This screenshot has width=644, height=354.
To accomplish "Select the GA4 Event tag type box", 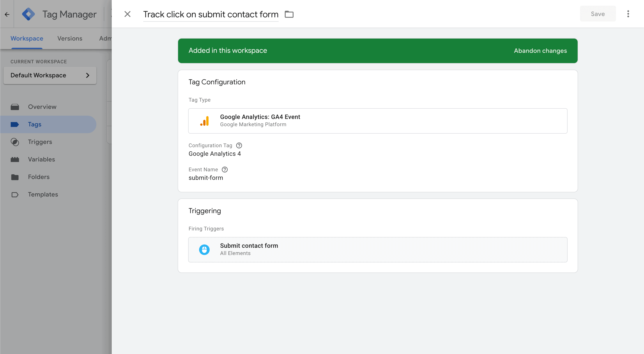I will (377, 121).
